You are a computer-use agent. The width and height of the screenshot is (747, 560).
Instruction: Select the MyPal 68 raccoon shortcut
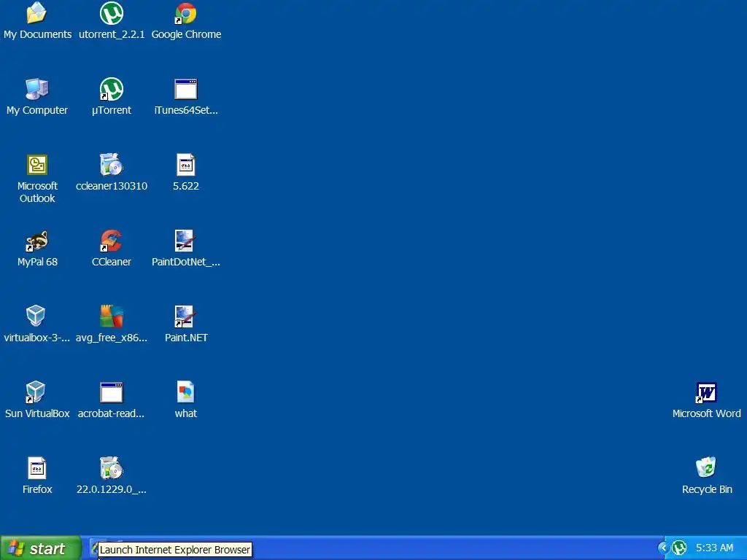[36, 241]
